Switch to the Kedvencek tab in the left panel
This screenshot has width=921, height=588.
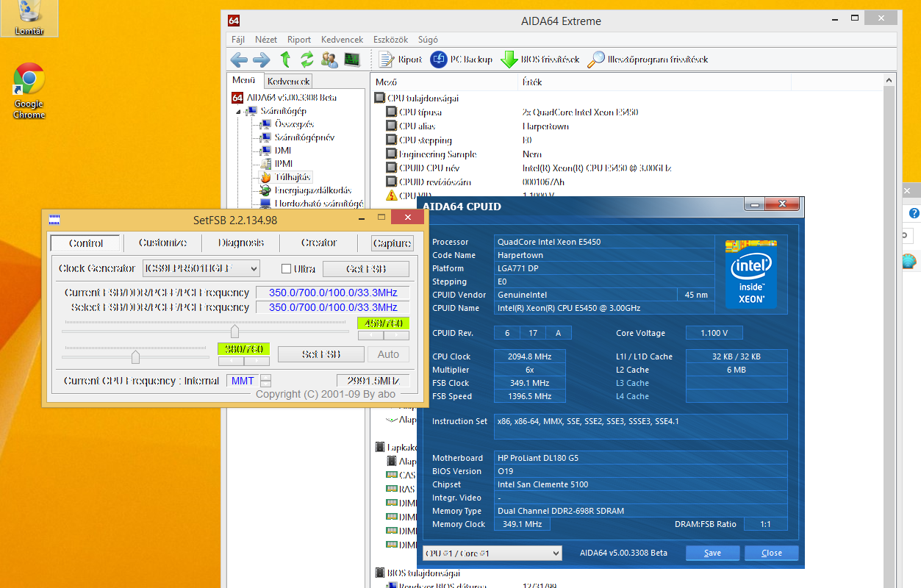tap(288, 82)
